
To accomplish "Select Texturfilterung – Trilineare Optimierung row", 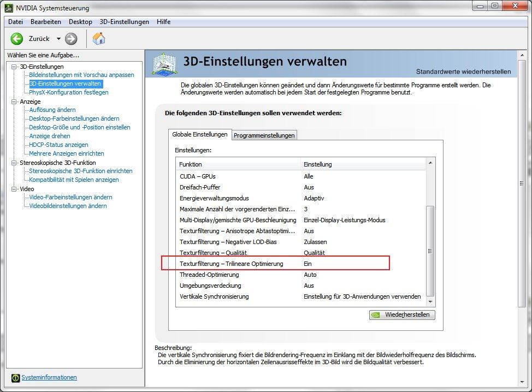I will 300,264.
